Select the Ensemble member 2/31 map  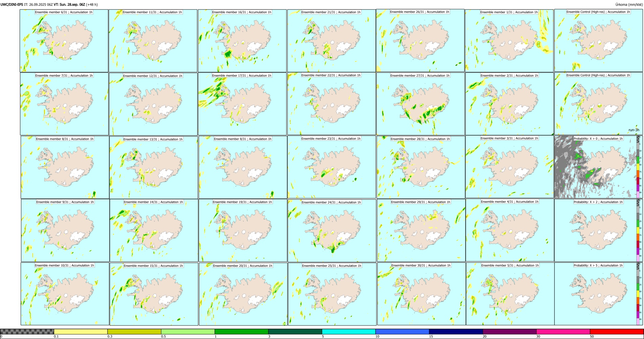pyautogui.click(x=509, y=104)
